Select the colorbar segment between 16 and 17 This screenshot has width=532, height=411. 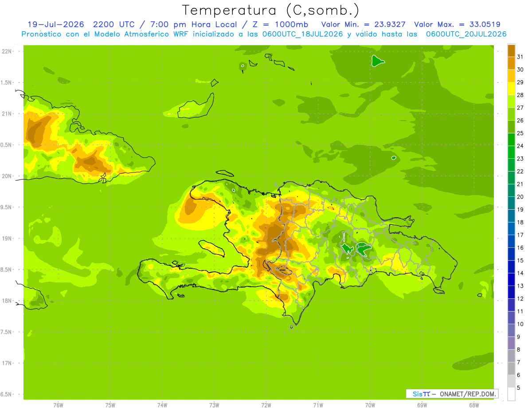(511, 242)
